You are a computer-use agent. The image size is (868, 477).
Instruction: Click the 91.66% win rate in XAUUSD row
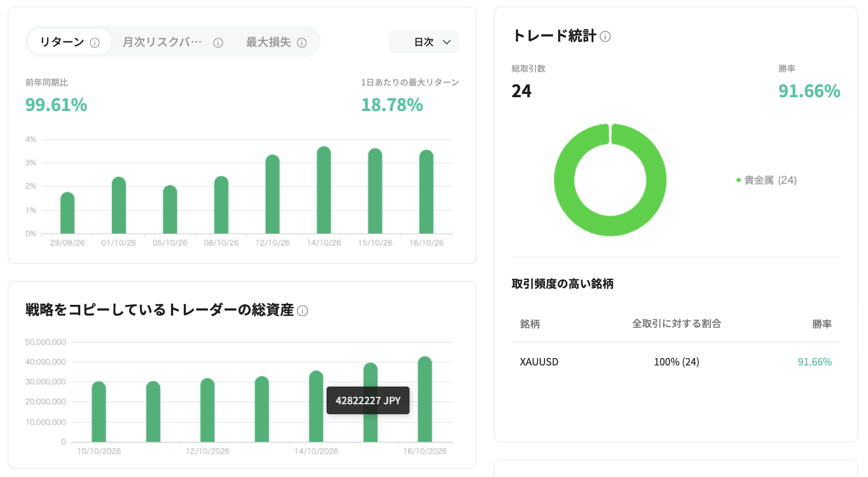(x=815, y=362)
